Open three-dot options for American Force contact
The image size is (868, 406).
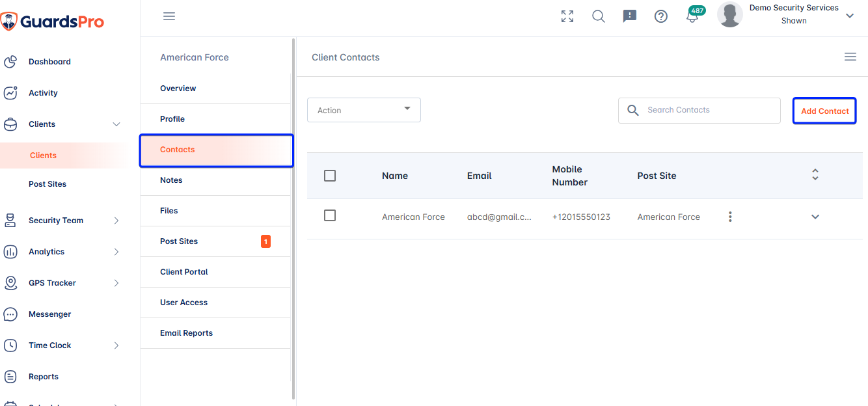pyautogui.click(x=730, y=217)
